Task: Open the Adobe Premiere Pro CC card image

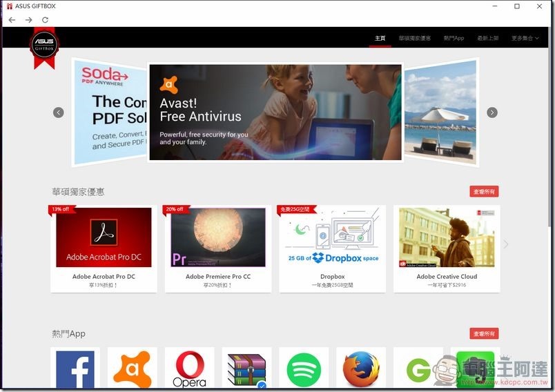Action: coord(218,237)
